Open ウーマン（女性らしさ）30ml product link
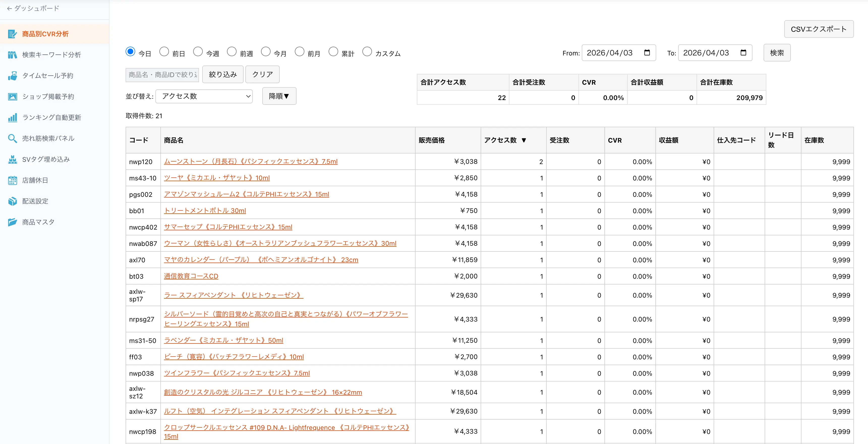868x444 pixels. [x=280, y=243]
